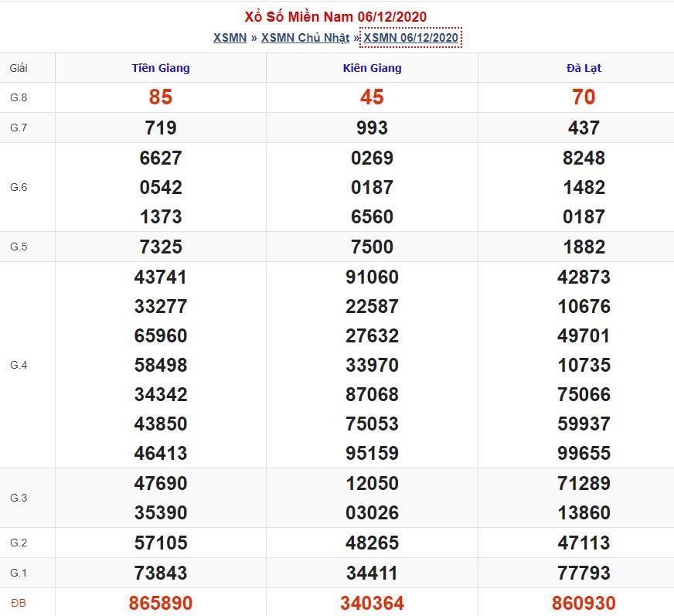
Task: Click the G.2 number 48265
Action: (x=373, y=543)
